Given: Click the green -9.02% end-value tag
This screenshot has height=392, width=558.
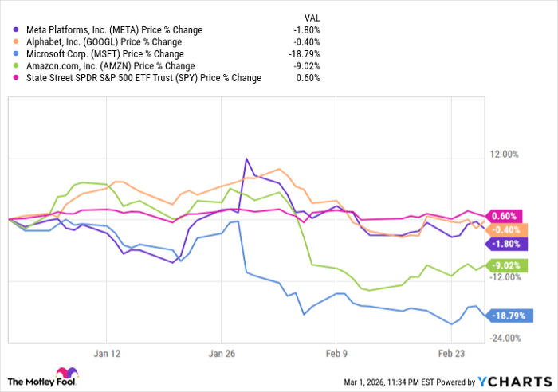Looking at the screenshot, I should tap(505, 265).
